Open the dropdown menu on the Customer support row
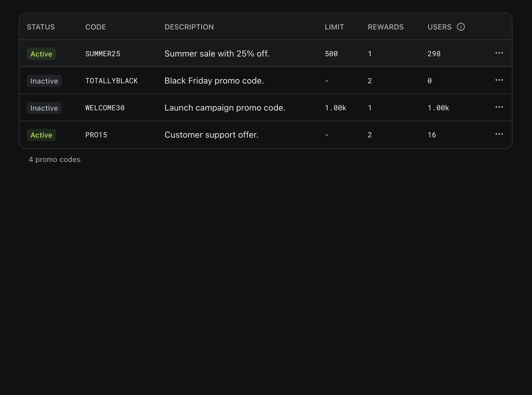The height and width of the screenshot is (395, 532). coord(499,134)
